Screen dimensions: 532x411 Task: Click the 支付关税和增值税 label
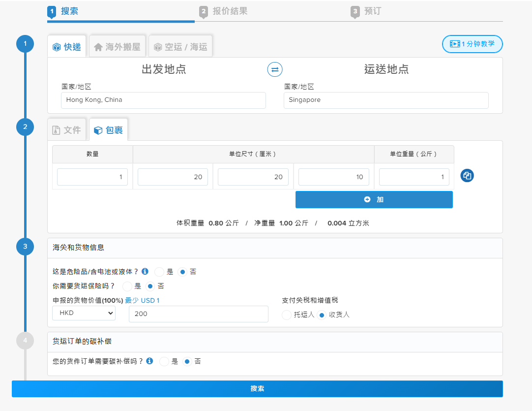click(x=310, y=300)
